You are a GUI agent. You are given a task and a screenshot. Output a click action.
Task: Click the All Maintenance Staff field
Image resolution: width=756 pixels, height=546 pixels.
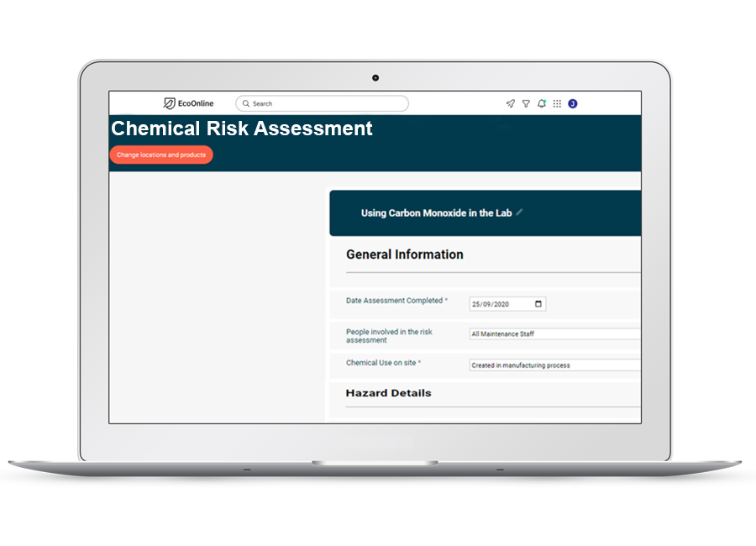click(555, 333)
